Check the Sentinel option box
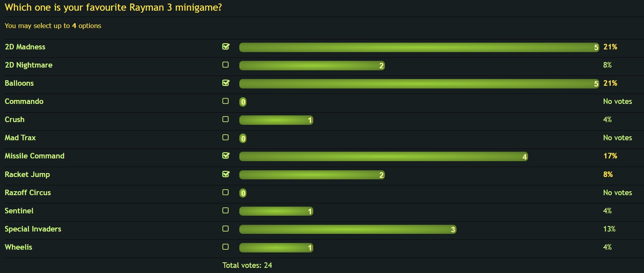 225,211
